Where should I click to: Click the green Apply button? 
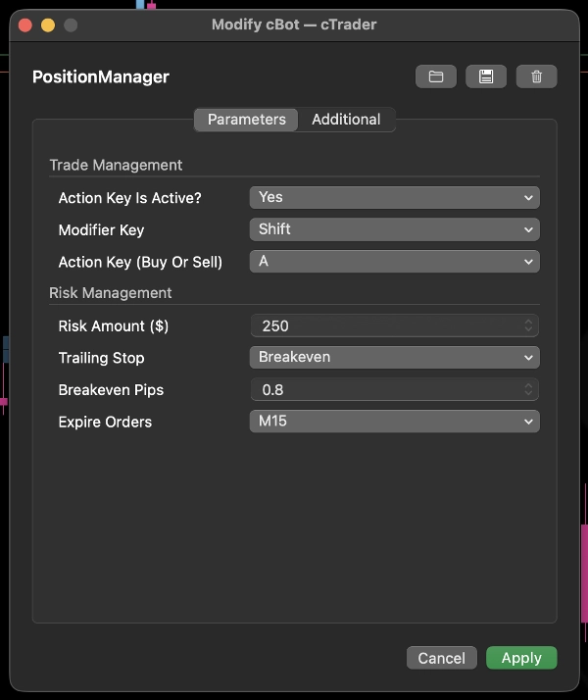click(521, 658)
